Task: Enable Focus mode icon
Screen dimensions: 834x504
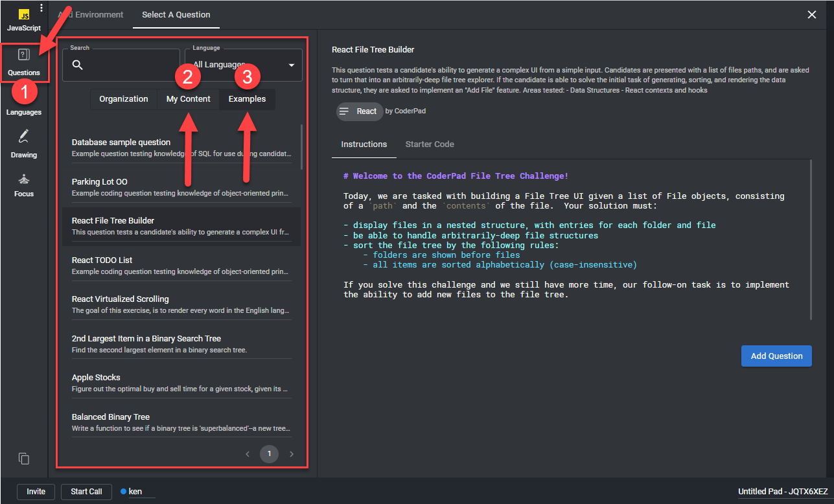Action: pyautogui.click(x=24, y=179)
